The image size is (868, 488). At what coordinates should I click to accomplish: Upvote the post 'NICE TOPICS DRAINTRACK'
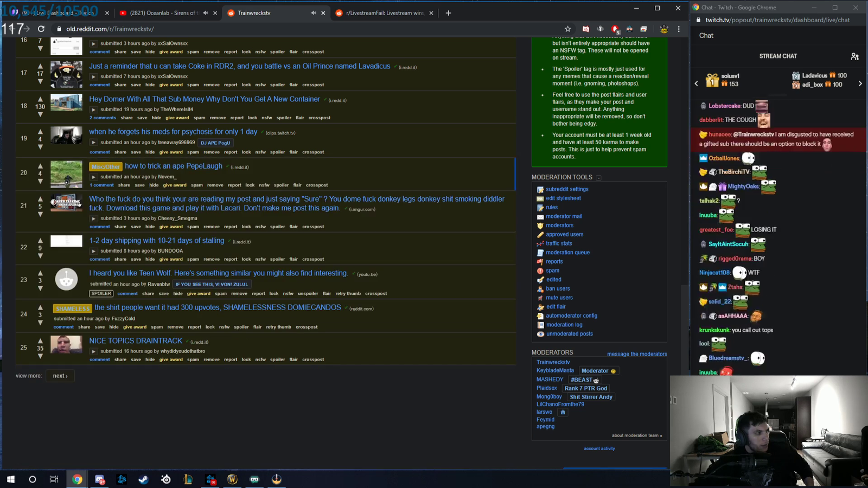point(40,341)
